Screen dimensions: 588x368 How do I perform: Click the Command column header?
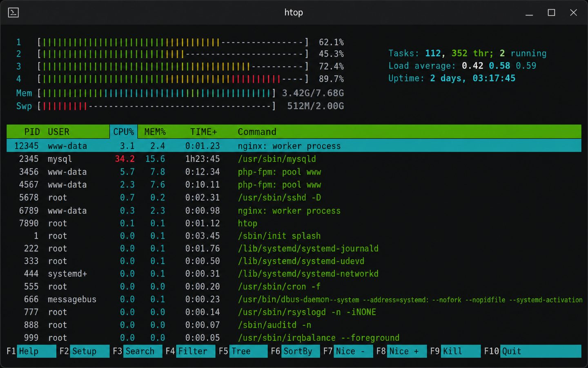click(x=257, y=132)
